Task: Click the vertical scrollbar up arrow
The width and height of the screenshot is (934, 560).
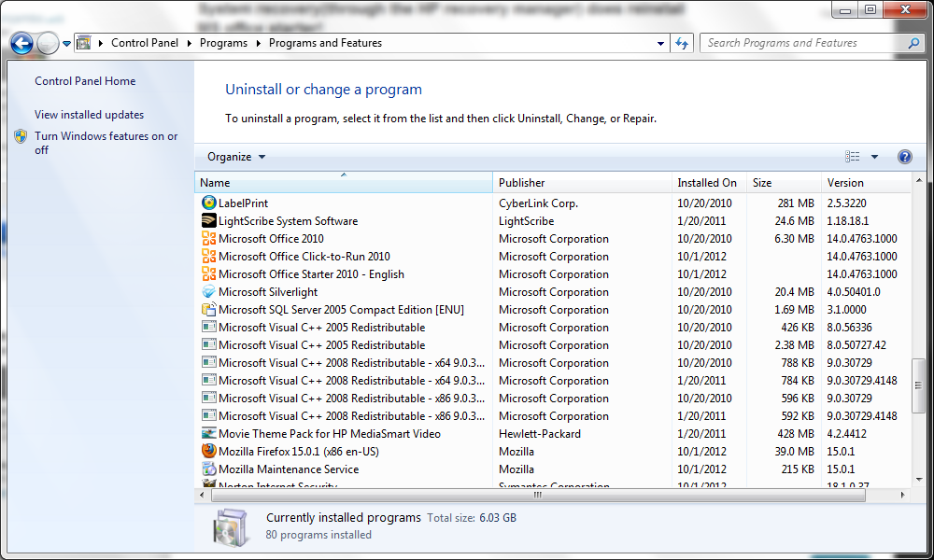Action: [x=918, y=180]
